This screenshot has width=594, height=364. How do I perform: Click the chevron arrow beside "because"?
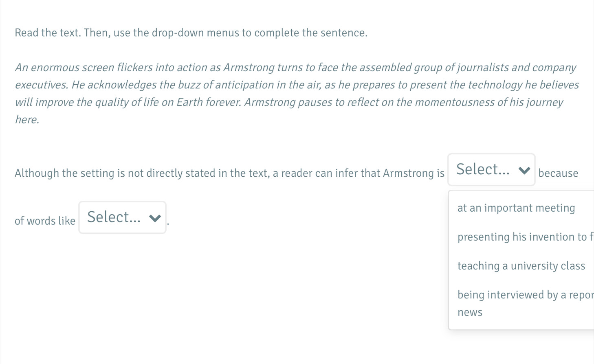524,170
